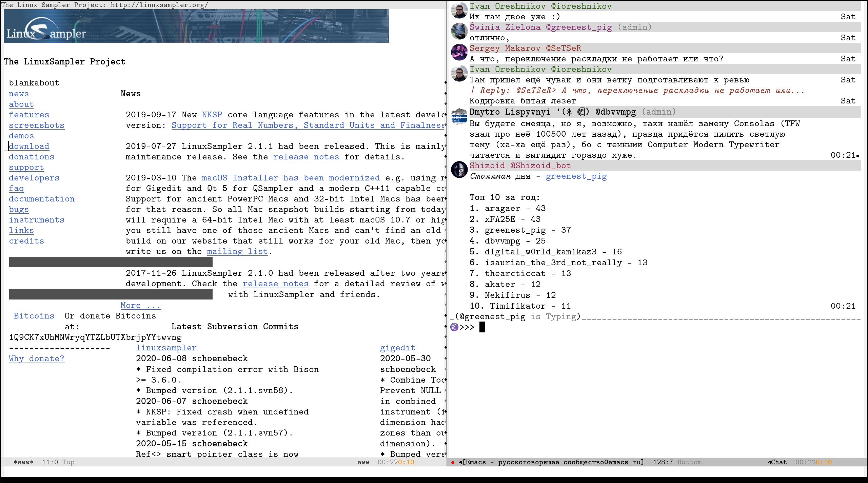Viewport: 868px width, 483px height.
Task: Focus the chat message input prompt
Action: coord(482,327)
